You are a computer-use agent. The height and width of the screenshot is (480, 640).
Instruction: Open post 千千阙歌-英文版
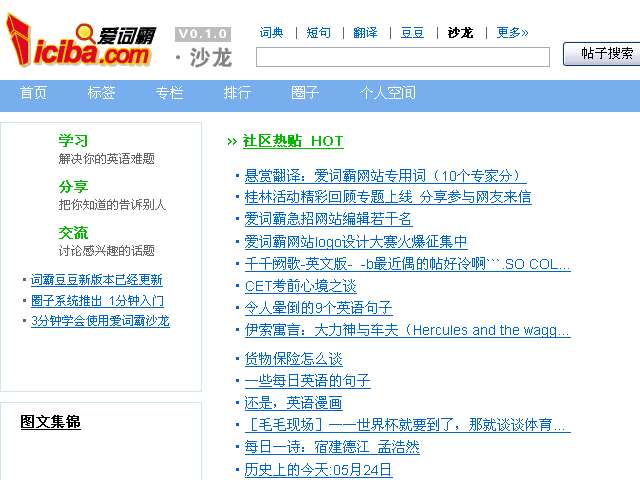point(407,264)
